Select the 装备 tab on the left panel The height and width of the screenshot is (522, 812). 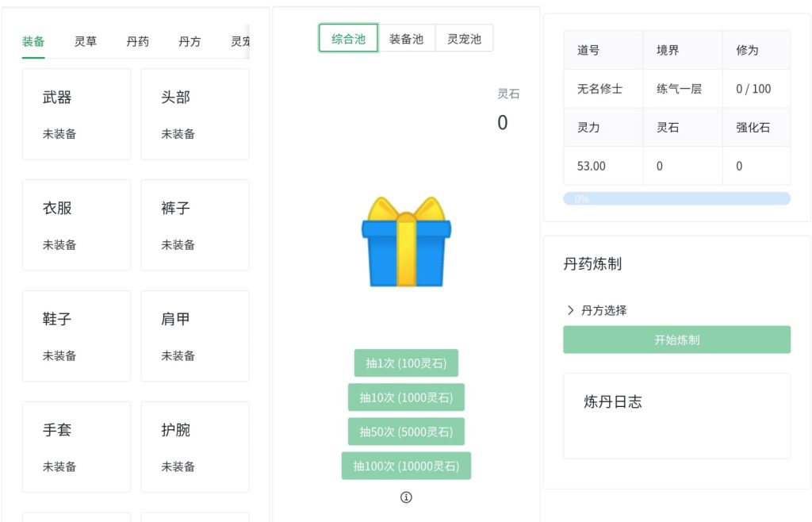[33, 42]
